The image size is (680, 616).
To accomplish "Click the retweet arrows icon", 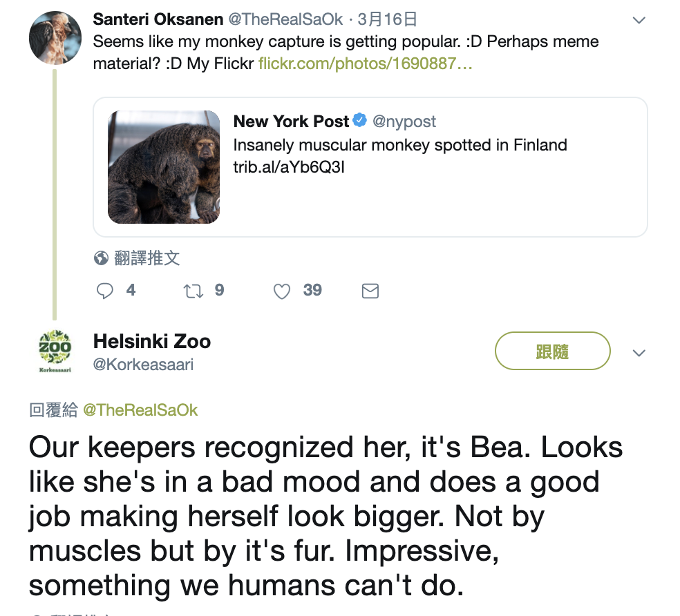I will (193, 291).
